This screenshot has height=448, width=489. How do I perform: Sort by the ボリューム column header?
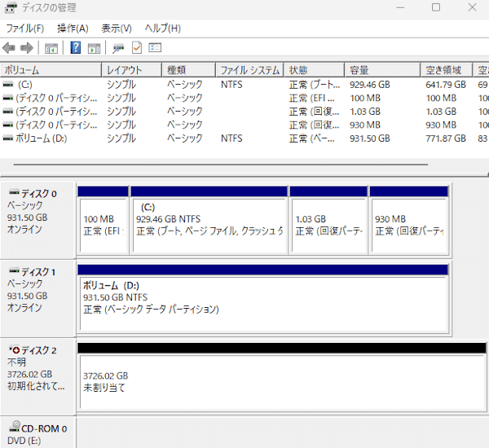(x=51, y=70)
